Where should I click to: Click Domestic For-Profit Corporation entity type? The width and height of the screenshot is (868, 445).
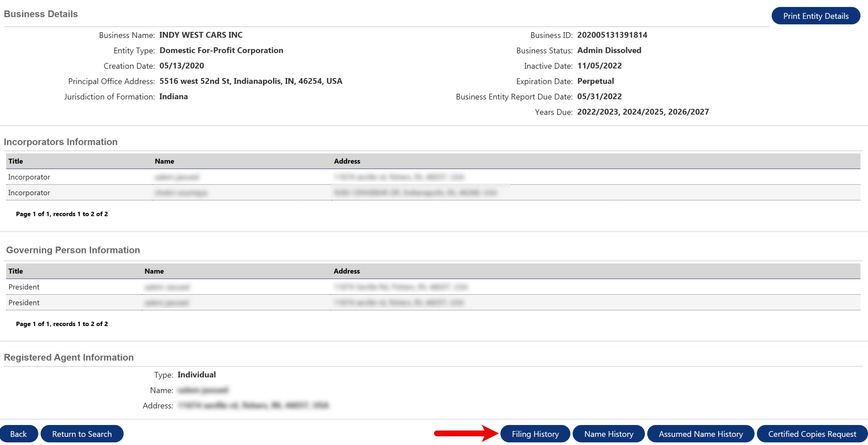tap(221, 50)
